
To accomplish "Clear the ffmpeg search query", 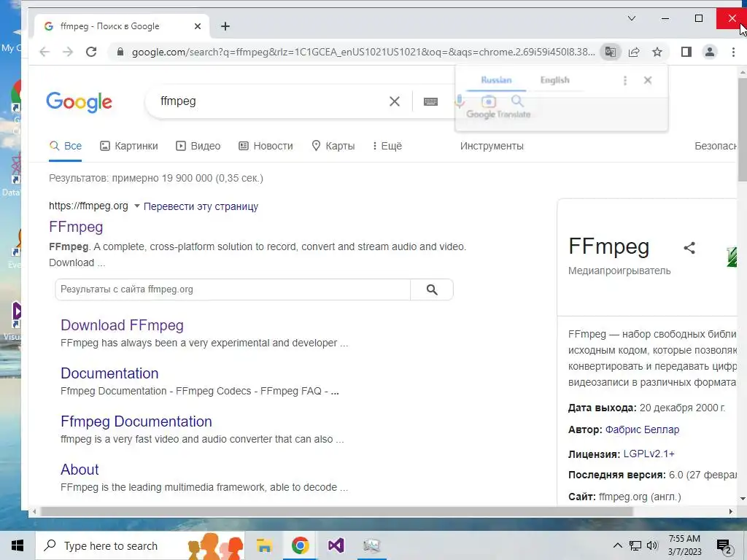I will 395,101.
